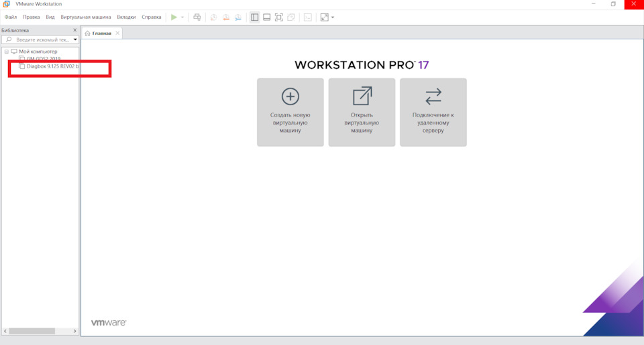Close the Библиотека library panel
The width and height of the screenshot is (644, 345).
74,30
